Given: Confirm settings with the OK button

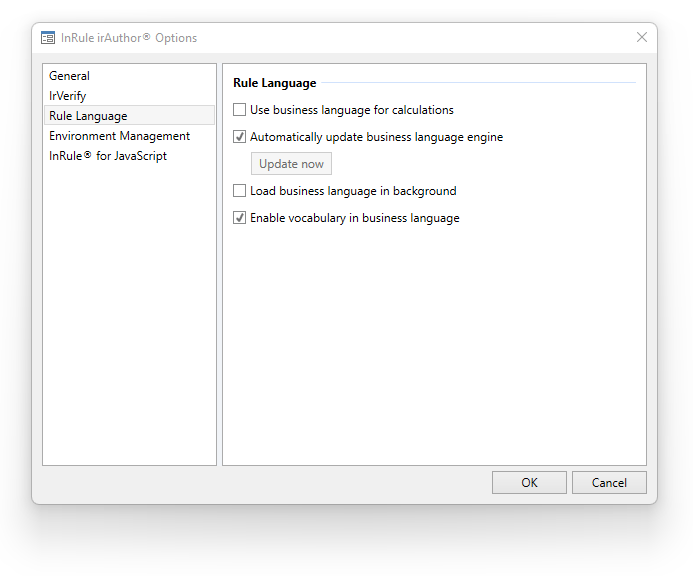Looking at the screenshot, I should (x=529, y=483).
